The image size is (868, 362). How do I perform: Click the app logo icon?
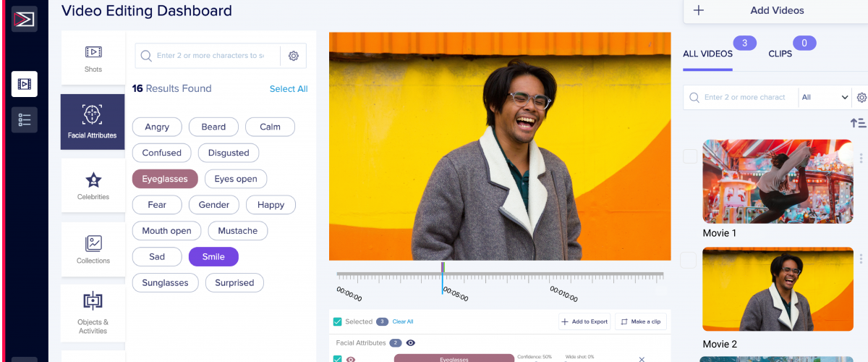pos(25,18)
